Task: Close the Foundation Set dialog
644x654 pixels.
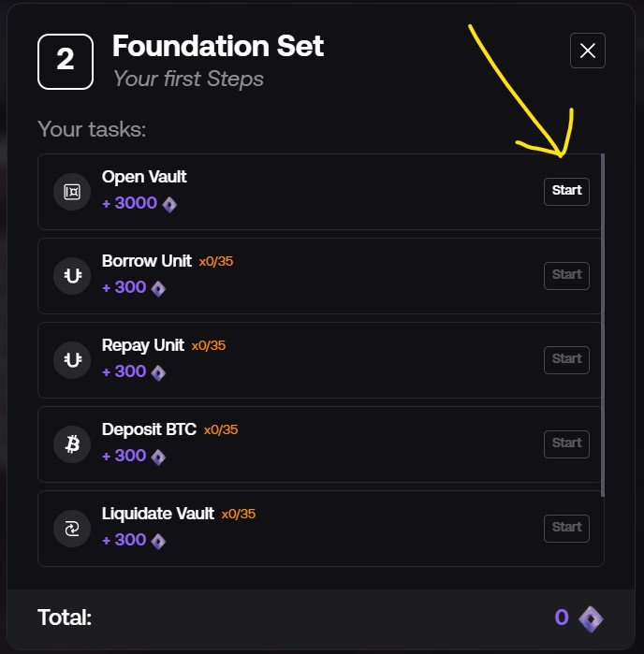Action: tap(588, 51)
